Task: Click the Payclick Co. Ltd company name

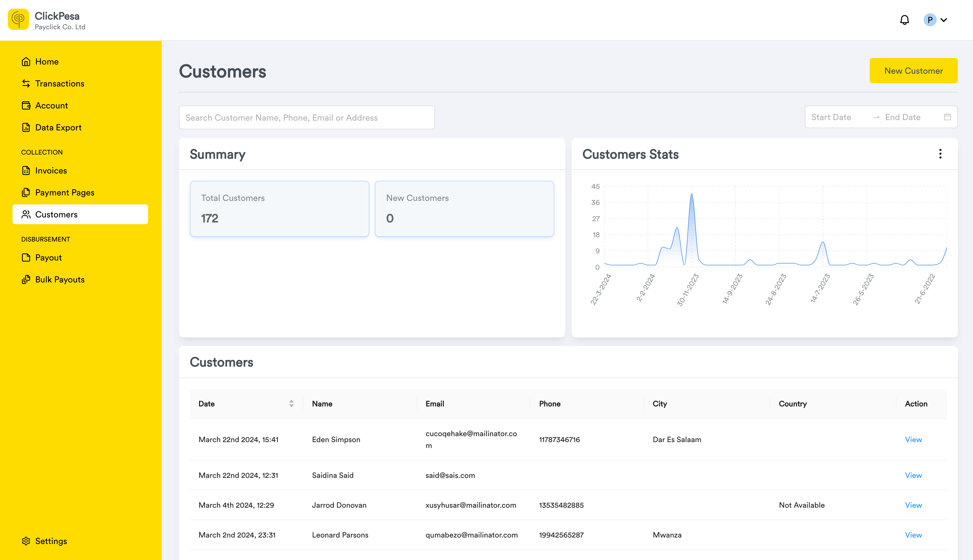Action: point(60,27)
